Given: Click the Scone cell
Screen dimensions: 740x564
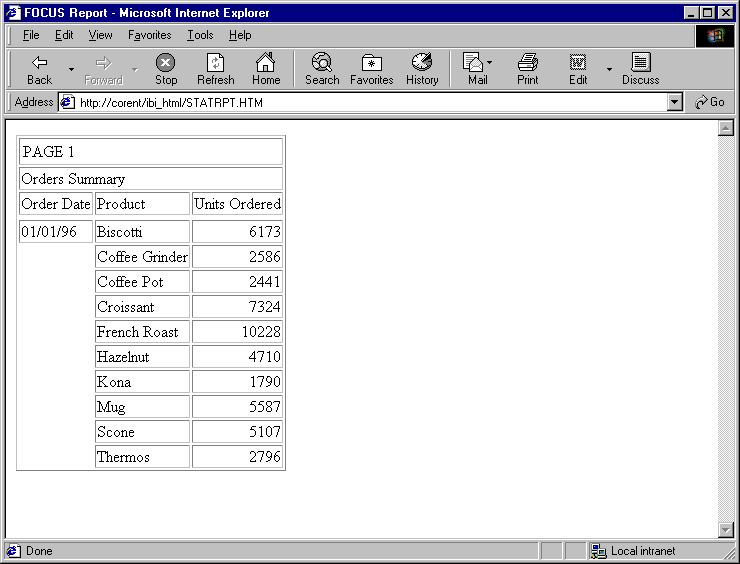Looking at the screenshot, I should pos(143,431).
